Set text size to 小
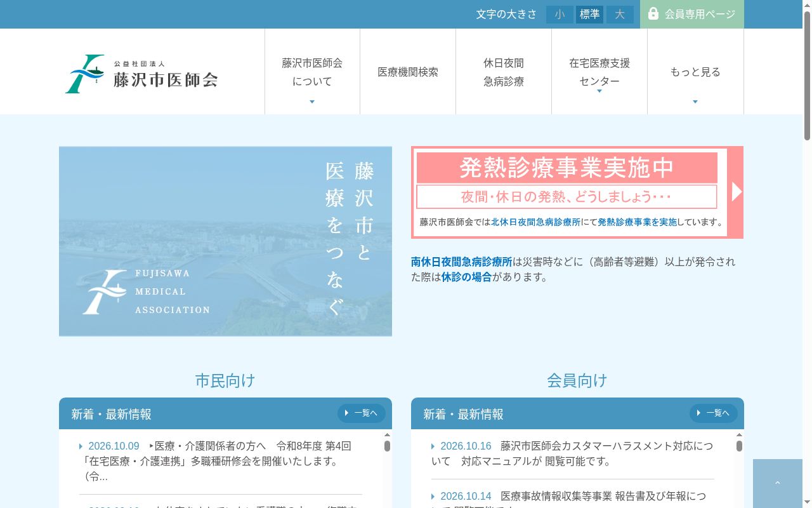This screenshot has width=812, height=508. 560,15
